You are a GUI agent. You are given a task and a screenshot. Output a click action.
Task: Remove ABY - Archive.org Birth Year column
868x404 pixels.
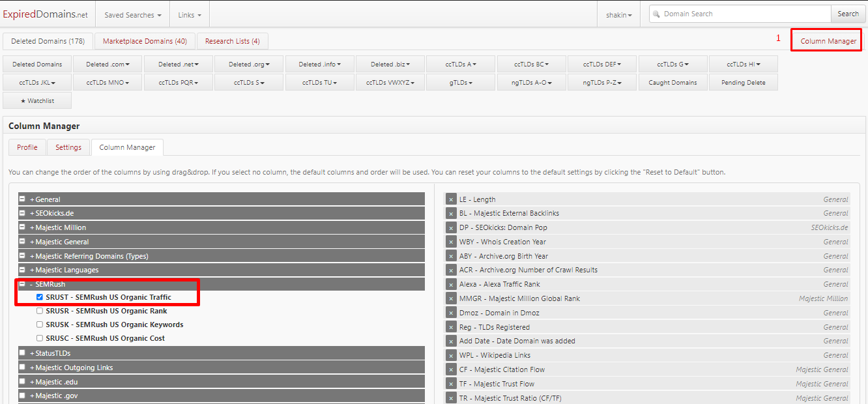point(451,256)
